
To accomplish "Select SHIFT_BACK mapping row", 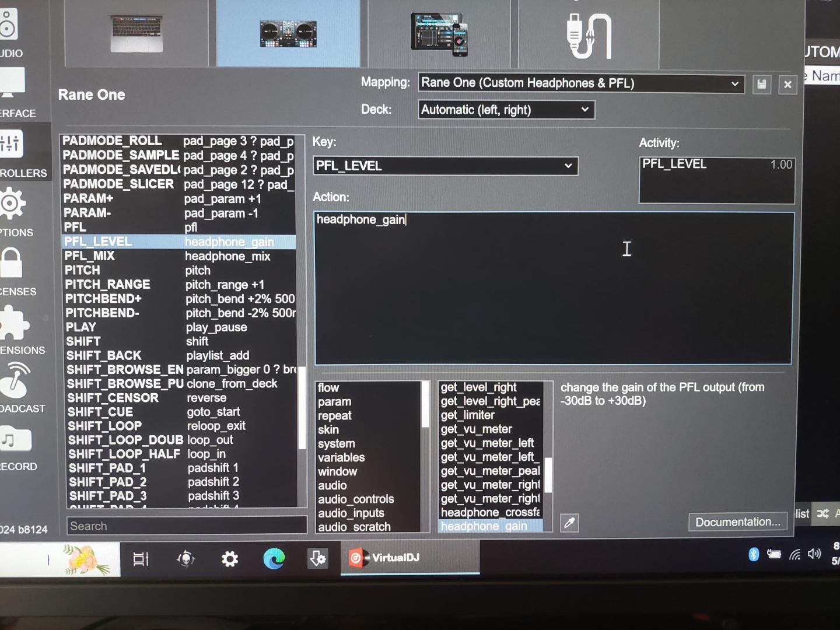I will point(180,355).
